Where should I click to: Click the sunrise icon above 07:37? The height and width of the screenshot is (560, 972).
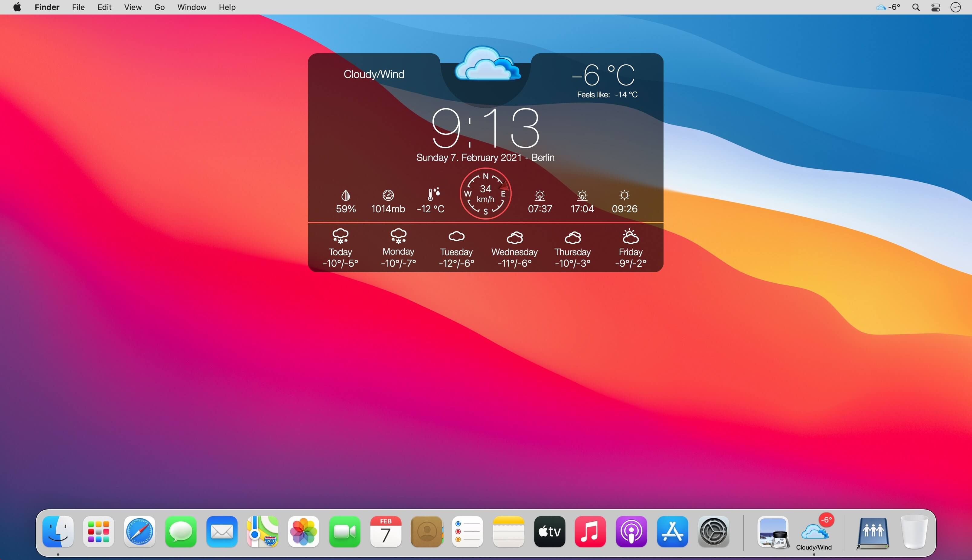pyautogui.click(x=540, y=195)
